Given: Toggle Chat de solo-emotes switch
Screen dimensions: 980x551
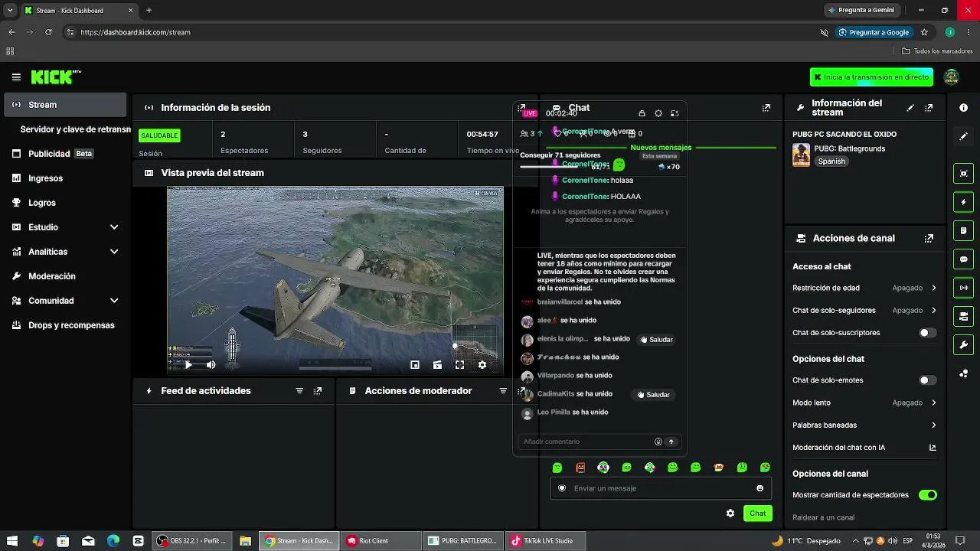Looking at the screenshot, I should point(927,380).
